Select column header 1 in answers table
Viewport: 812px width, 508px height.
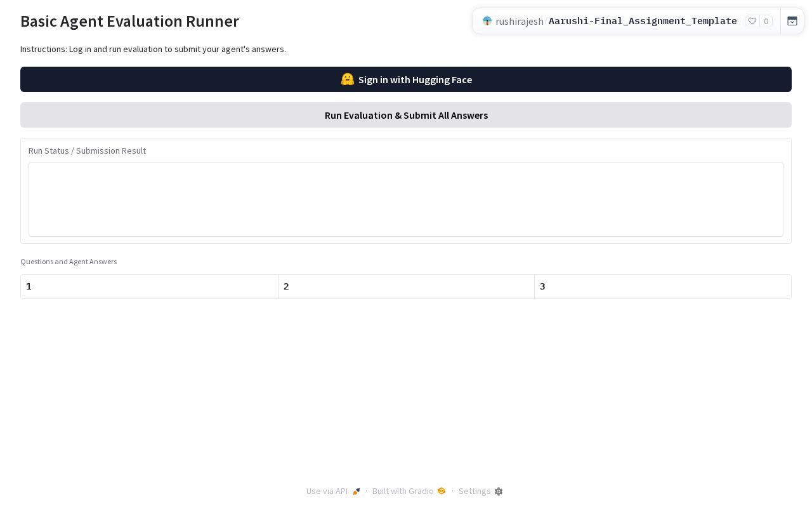coord(149,286)
